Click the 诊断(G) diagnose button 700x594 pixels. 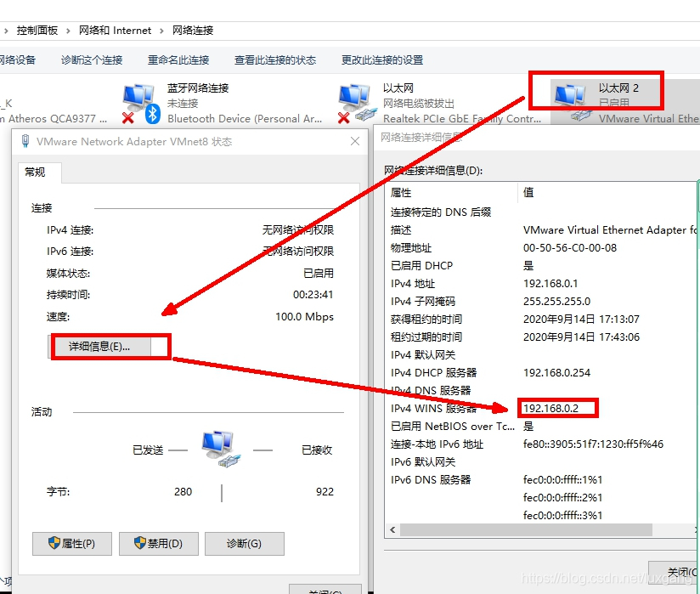[x=244, y=544]
